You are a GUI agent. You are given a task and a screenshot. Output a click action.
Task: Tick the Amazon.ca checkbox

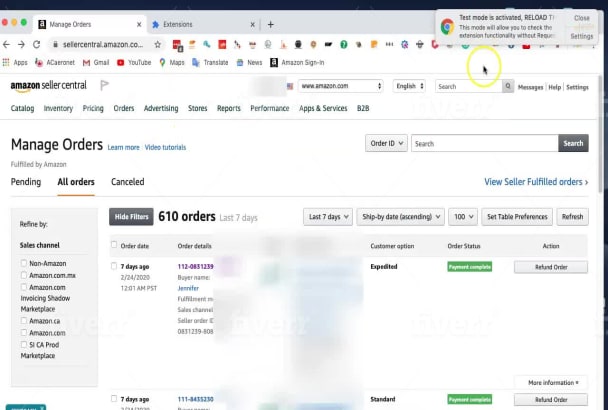(x=24, y=321)
